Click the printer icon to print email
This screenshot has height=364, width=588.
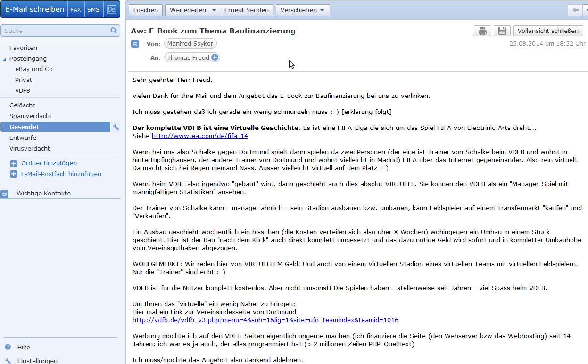482,31
